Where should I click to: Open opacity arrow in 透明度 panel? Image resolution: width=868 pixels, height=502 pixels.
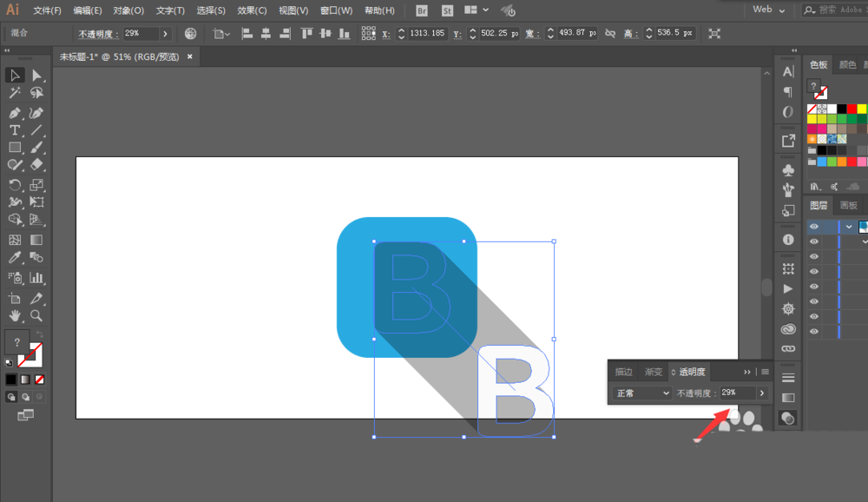pyautogui.click(x=762, y=393)
